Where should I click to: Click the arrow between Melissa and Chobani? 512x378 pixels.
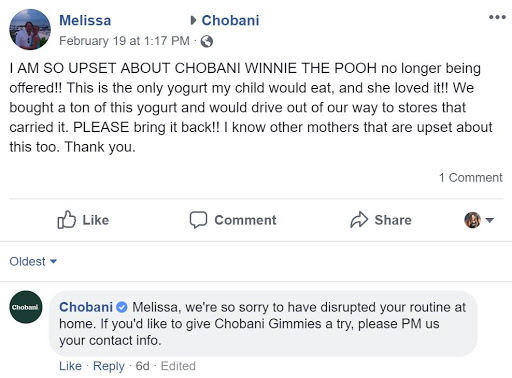193,21
